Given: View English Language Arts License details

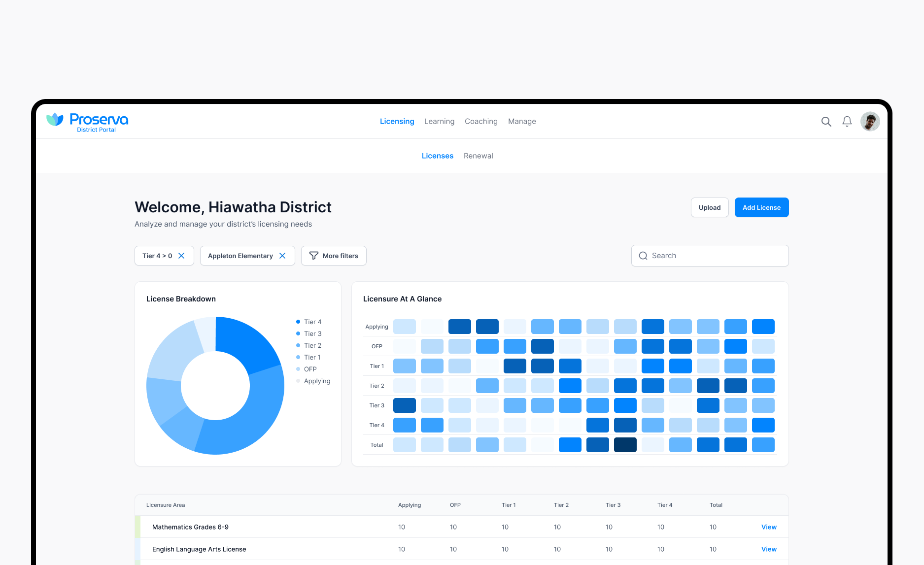Looking at the screenshot, I should coord(769,549).
